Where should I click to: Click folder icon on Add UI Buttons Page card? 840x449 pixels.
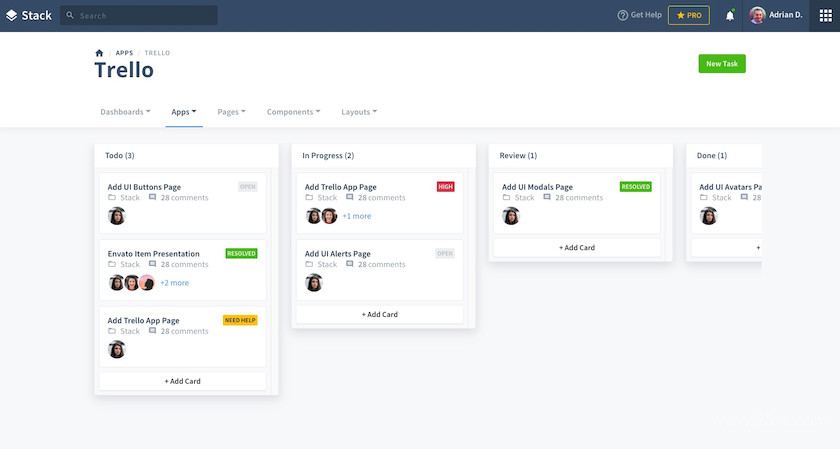pos(112,197)
